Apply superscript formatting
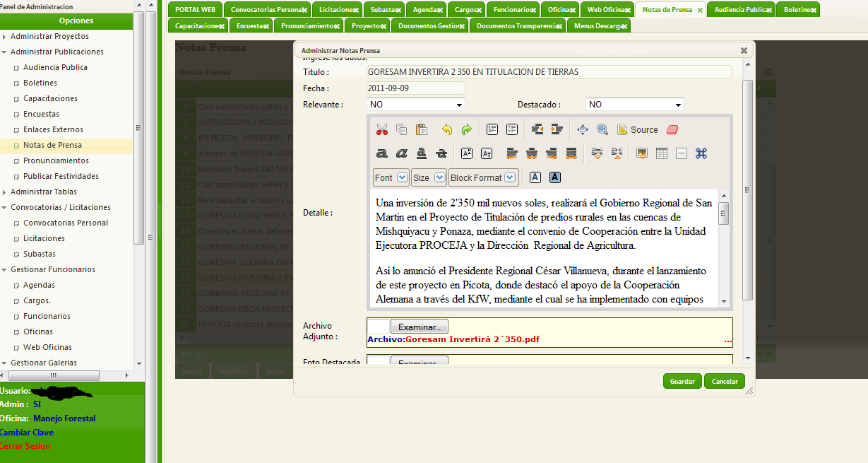 pos(467,153)
